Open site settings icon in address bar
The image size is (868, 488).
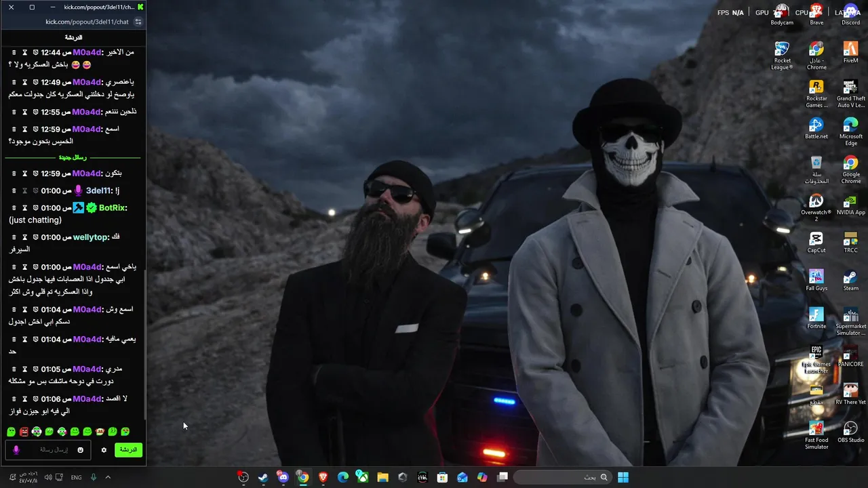[x=138, y=22]
